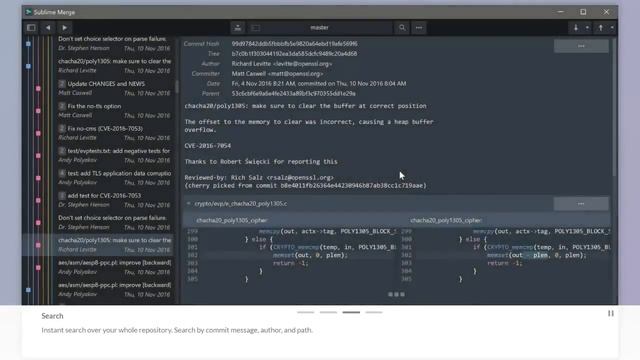This screenshot has height=360, width=640.
Task: Go back with the left arrow
Action: 48,28
